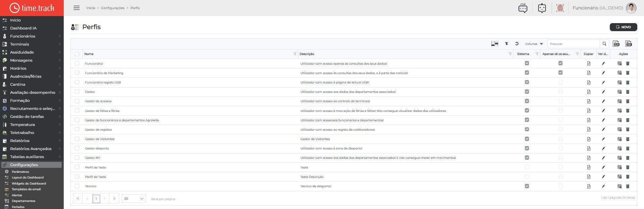Delete Gestor de registos profile
This screenshot has width=644, height=209.
[628, 130]
